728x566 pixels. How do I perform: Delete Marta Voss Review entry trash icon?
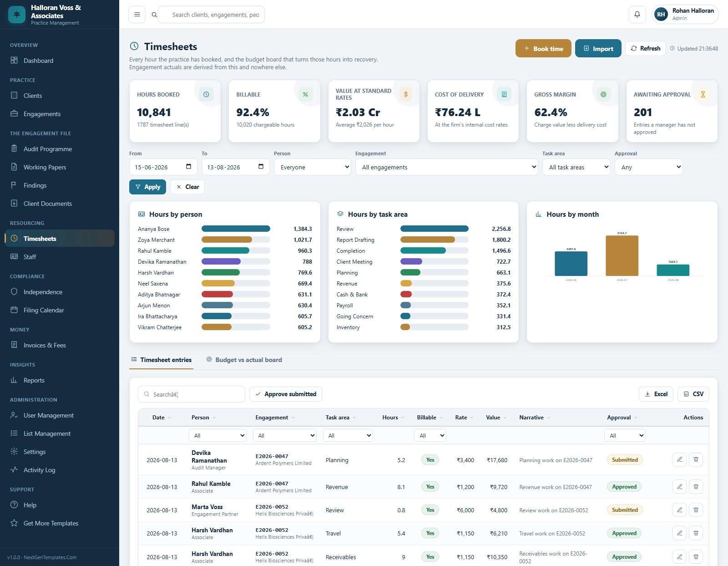pyautogui.click(x=696, y=510)
